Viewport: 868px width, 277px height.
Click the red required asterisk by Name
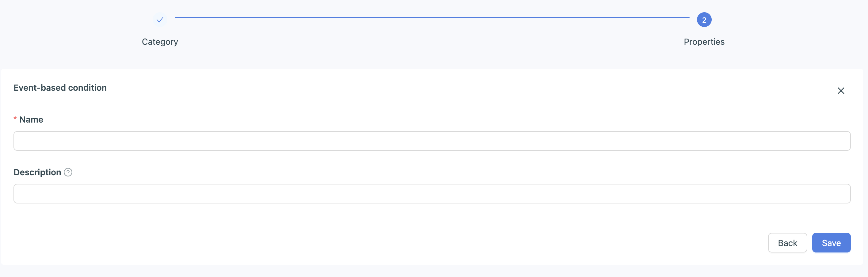pos(15,119)
